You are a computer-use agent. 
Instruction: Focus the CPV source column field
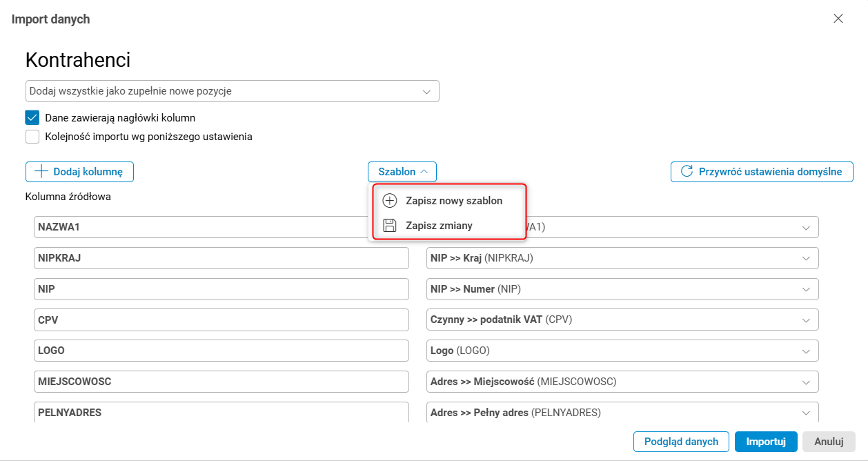point(221,320)
